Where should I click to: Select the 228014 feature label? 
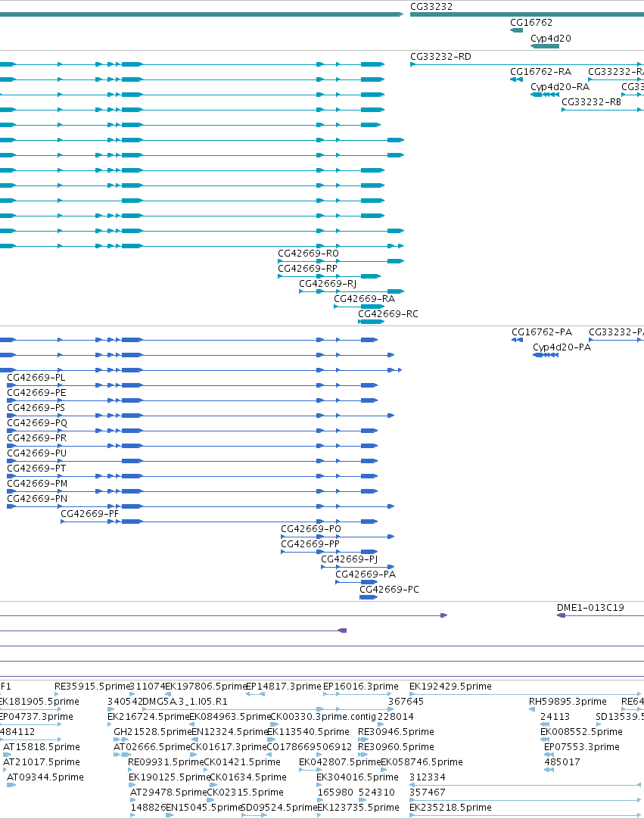click(395, 717)
